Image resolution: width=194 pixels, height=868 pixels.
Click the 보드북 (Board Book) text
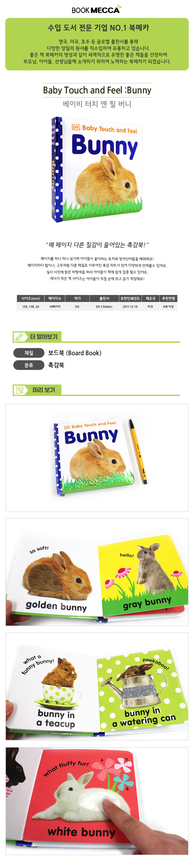(x=74, y=353)
